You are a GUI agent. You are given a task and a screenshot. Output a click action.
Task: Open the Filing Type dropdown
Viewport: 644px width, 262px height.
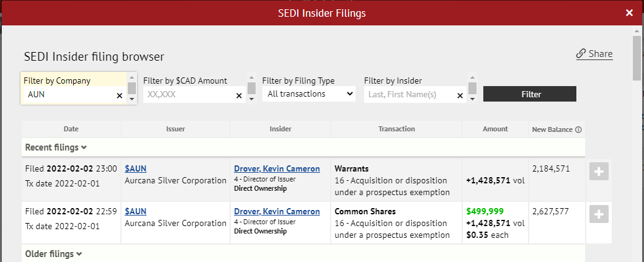308,94
